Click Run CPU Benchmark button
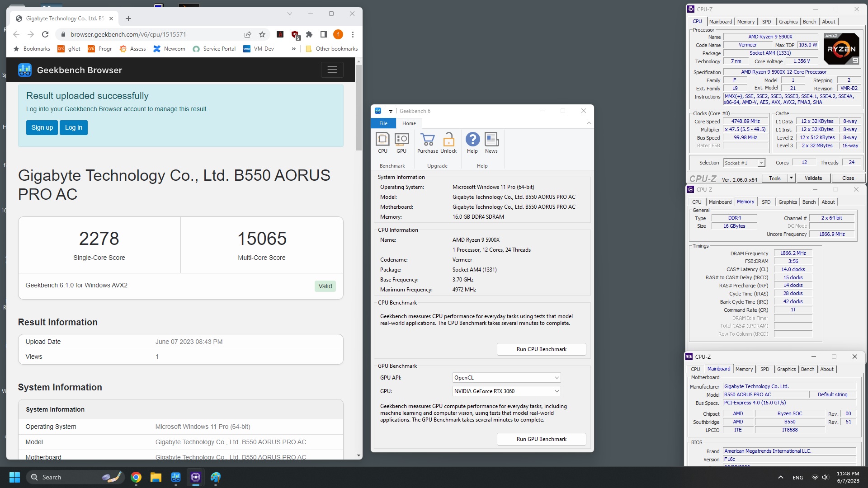Image resolution: width=868 pixels, height=488 pixels. point(541,349)
